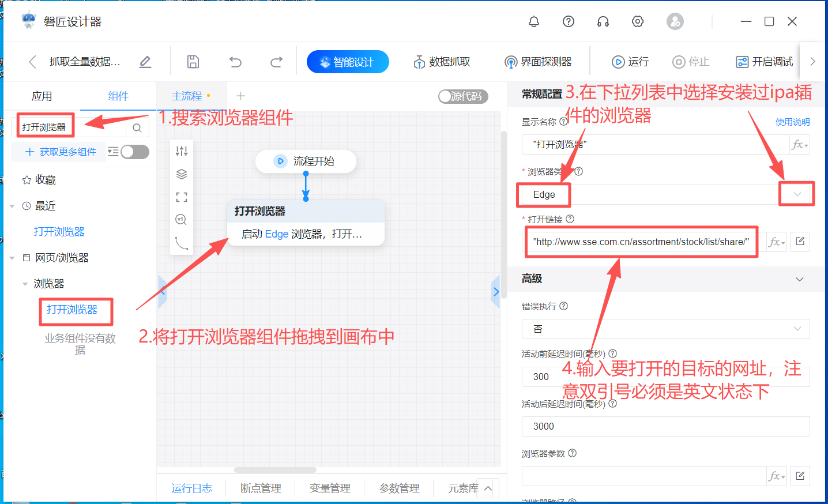The width and height of the screenshot is (828, 504).
Task: Open the 界面探测器 tool
Action: click(538, 62)
